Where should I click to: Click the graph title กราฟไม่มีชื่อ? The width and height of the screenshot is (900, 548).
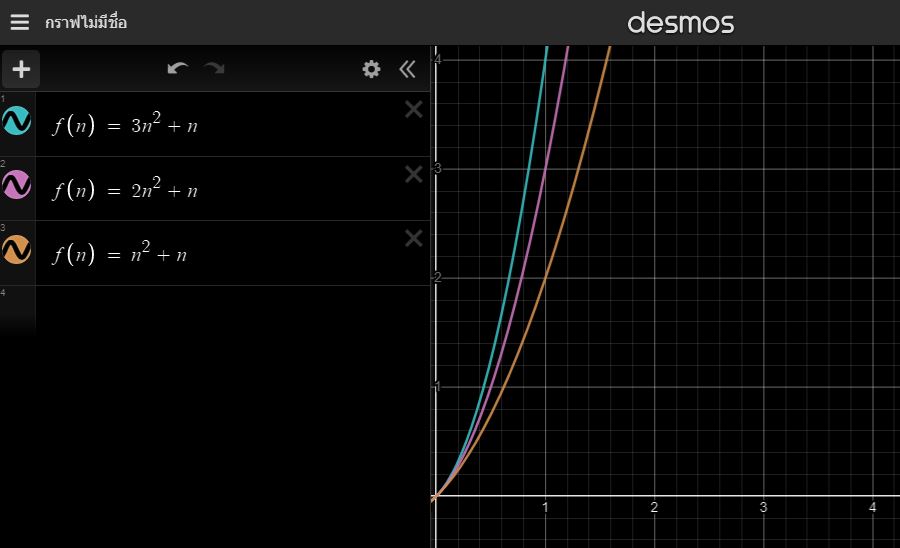click(86, 22)
